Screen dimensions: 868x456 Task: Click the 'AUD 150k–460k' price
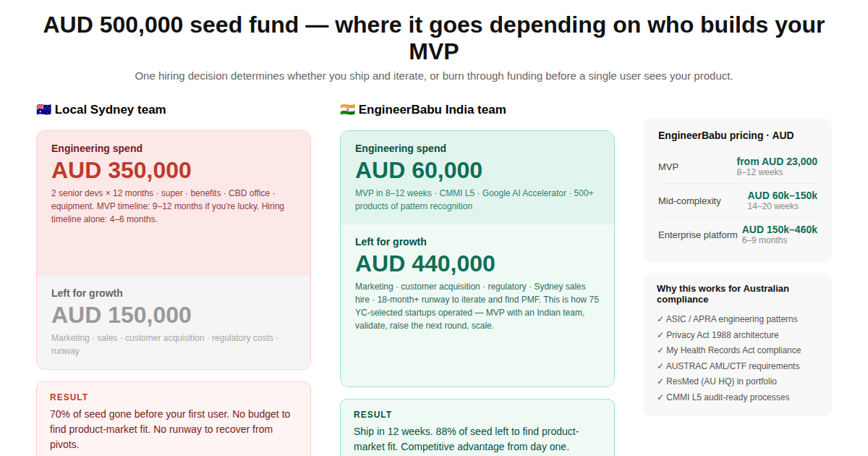coord(780,229)
